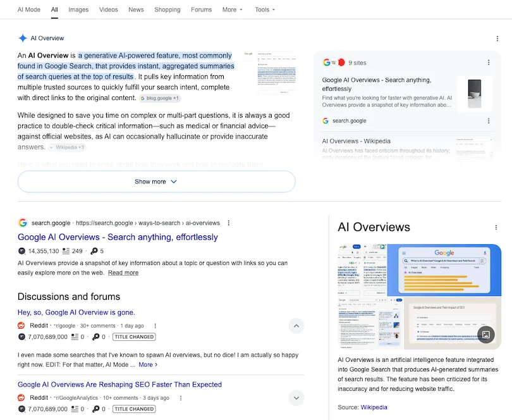
Task: Click the key icon on r/GoogleAnalytics post metrics
Action: pos(95,409)
